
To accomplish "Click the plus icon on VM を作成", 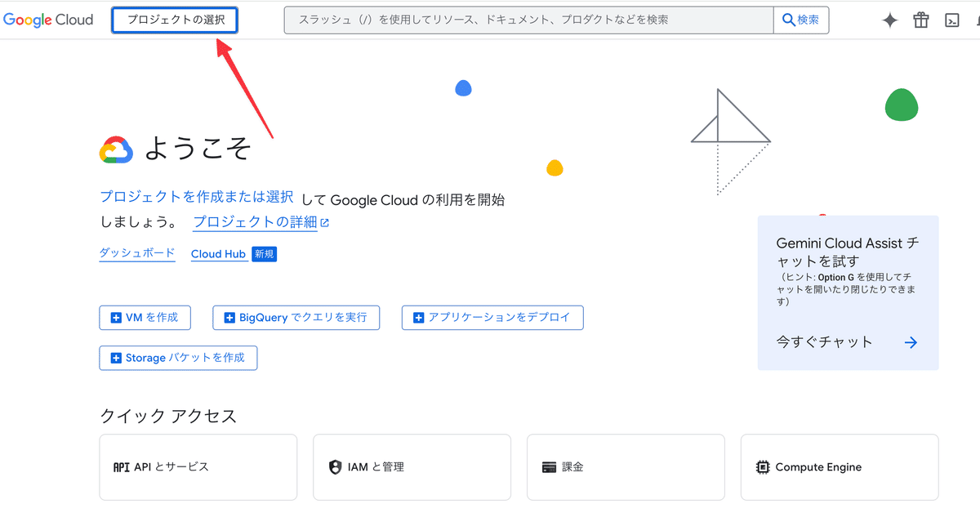I will point(116,318).
